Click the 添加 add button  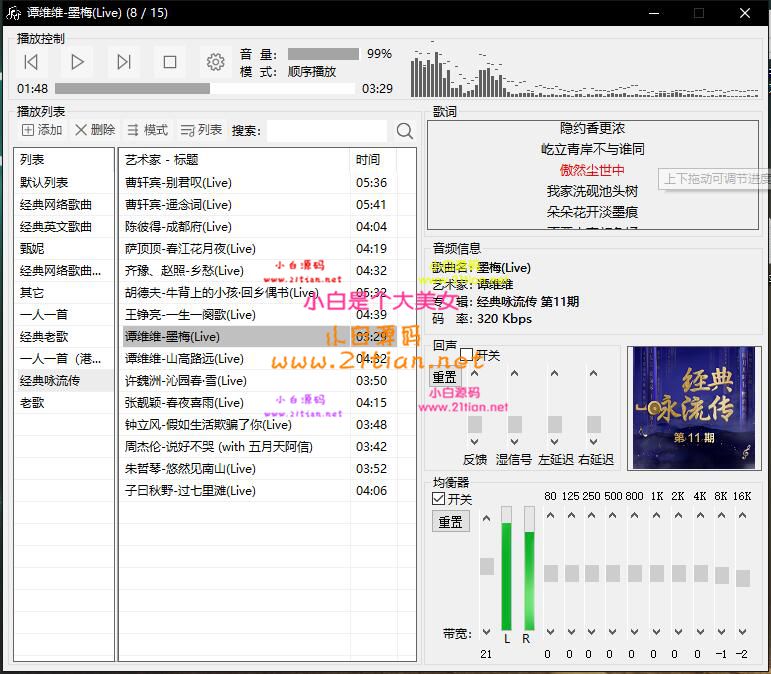[x=42, y=130]
